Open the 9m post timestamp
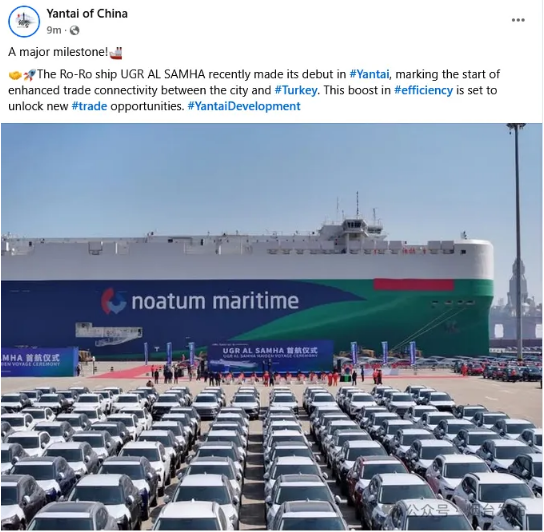The image size is (544, 532). (x=54, y=31)
